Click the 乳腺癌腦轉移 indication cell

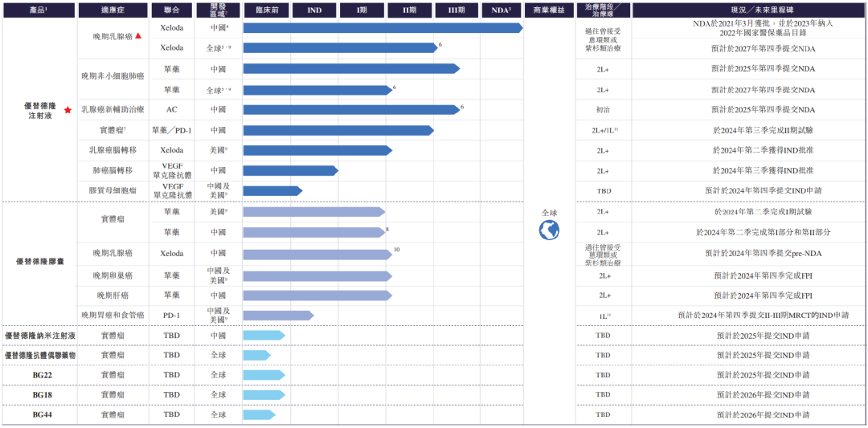click(x=113, y=150)
